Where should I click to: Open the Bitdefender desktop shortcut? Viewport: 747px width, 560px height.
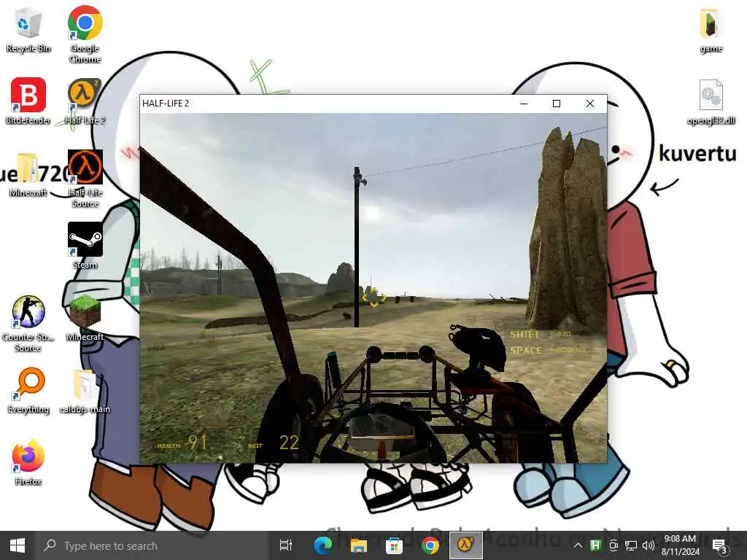pyautogui.click(x=28, y=101)
